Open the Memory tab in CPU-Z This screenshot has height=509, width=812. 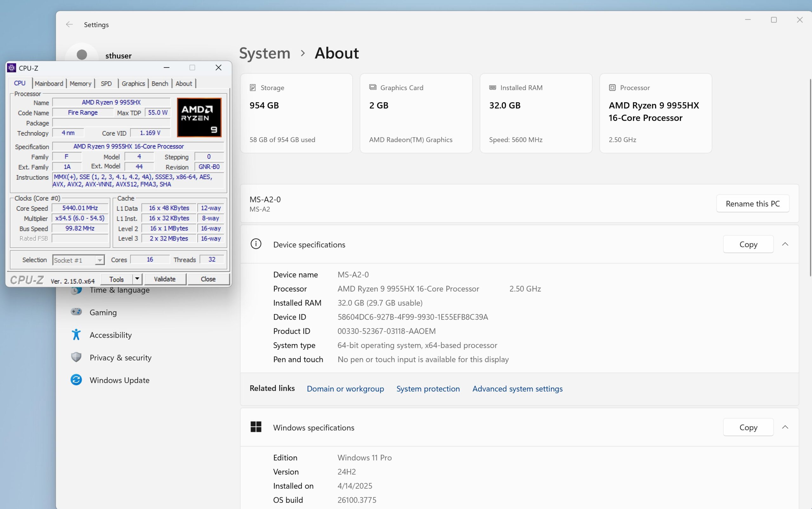[81, 83]
